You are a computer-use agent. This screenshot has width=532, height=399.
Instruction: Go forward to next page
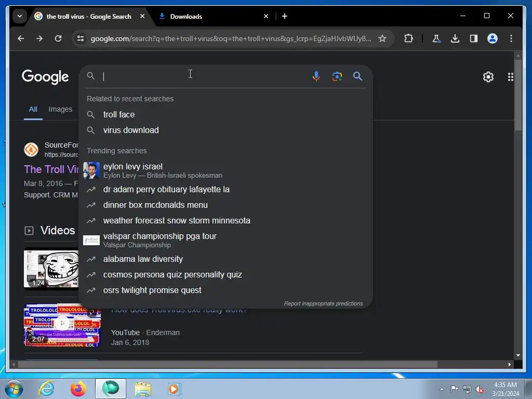[x=39, y=38]
